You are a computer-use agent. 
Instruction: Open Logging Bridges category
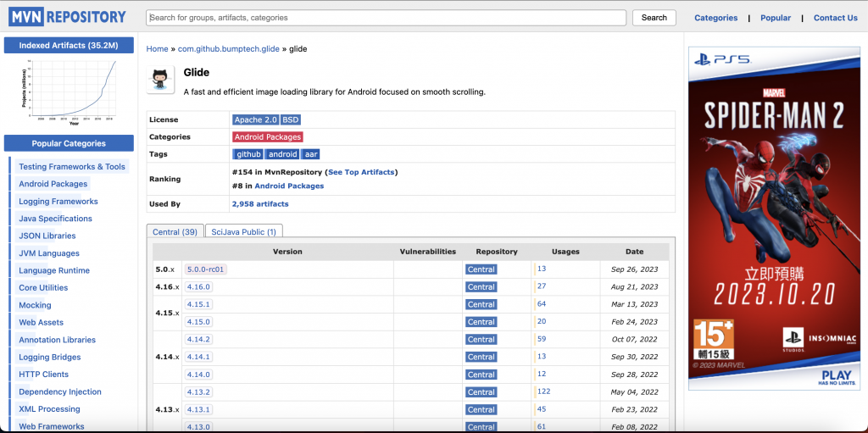(x=50, y=357)
